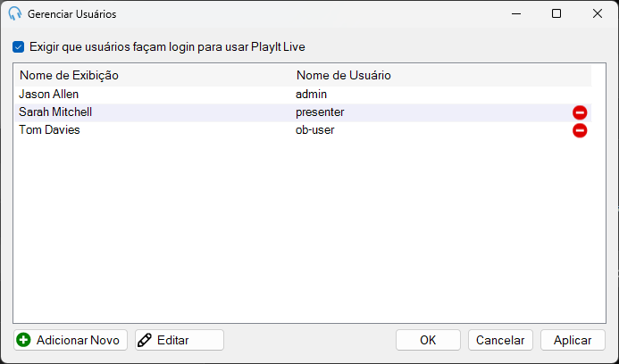Click the admin username cell

311,95
